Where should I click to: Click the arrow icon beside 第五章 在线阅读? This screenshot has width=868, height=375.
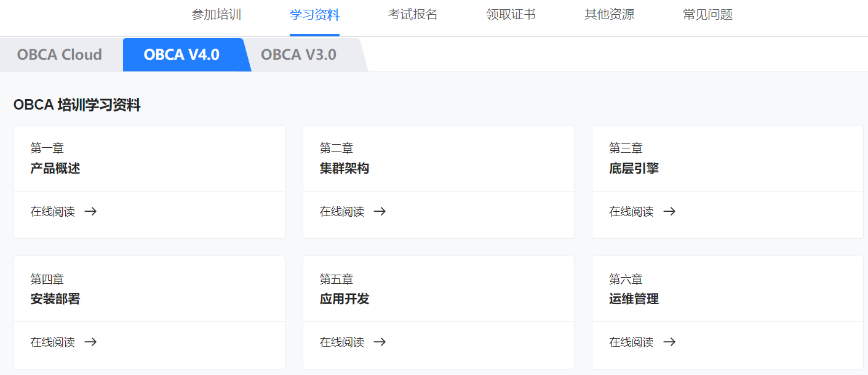[x=380, y=342]
